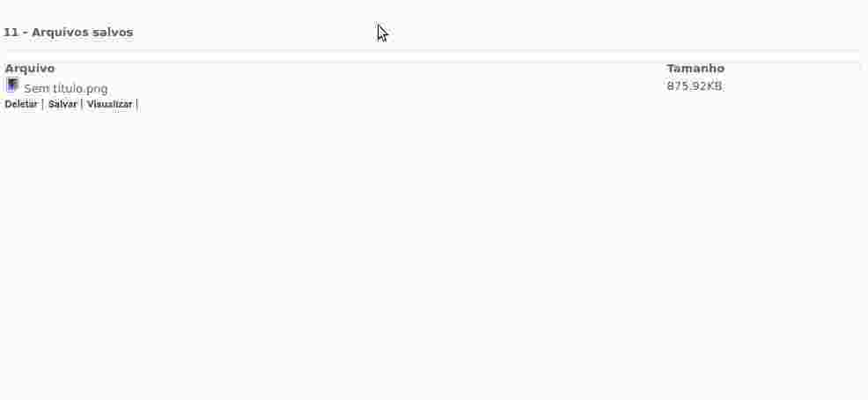Click the '.png' extension of the file name
Viewport: 868px width, 400px height.
(96, 89)
